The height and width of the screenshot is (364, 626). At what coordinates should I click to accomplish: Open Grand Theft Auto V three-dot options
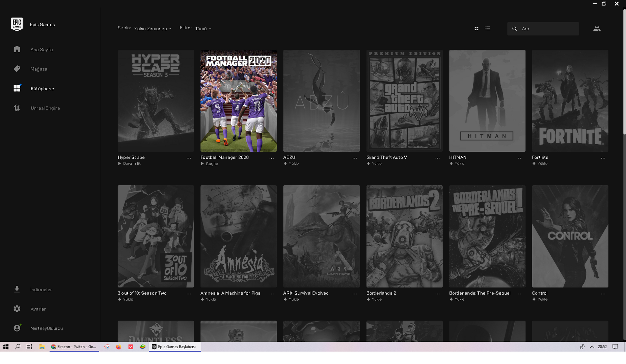point(438,158)
